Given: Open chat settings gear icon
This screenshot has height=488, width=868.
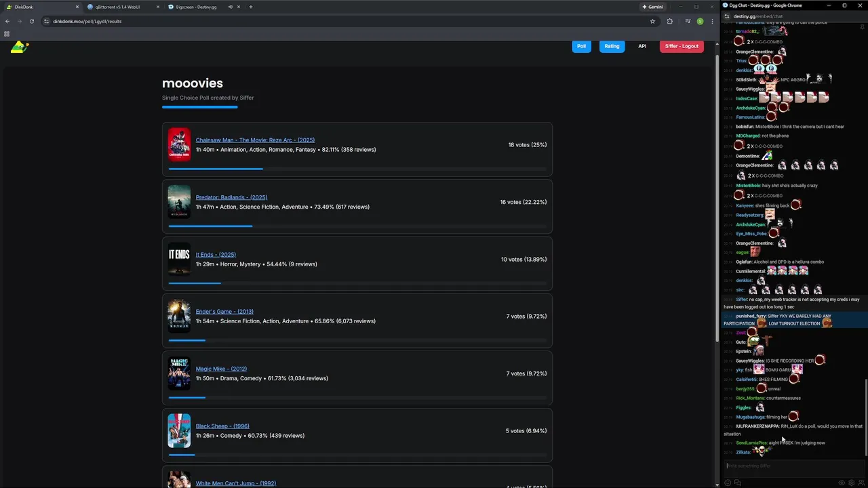Looking at the screenshot, I should pos(851,483).
